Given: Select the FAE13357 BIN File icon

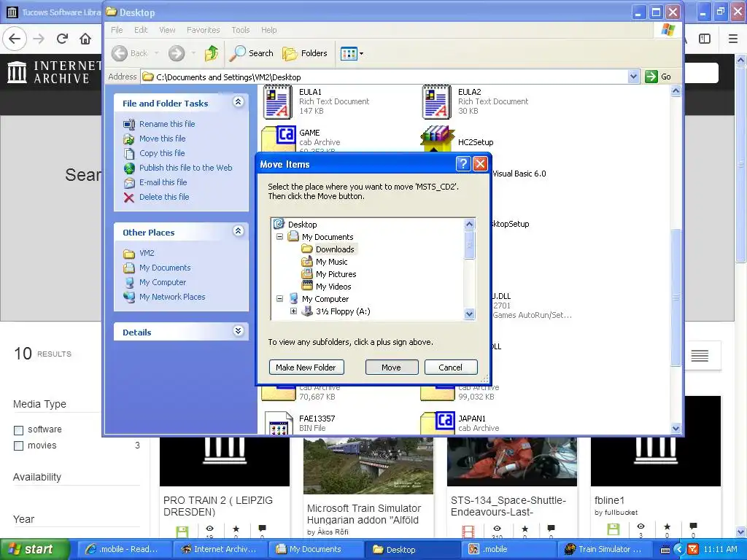Looking at the screenshot, I should pos(278,423).
